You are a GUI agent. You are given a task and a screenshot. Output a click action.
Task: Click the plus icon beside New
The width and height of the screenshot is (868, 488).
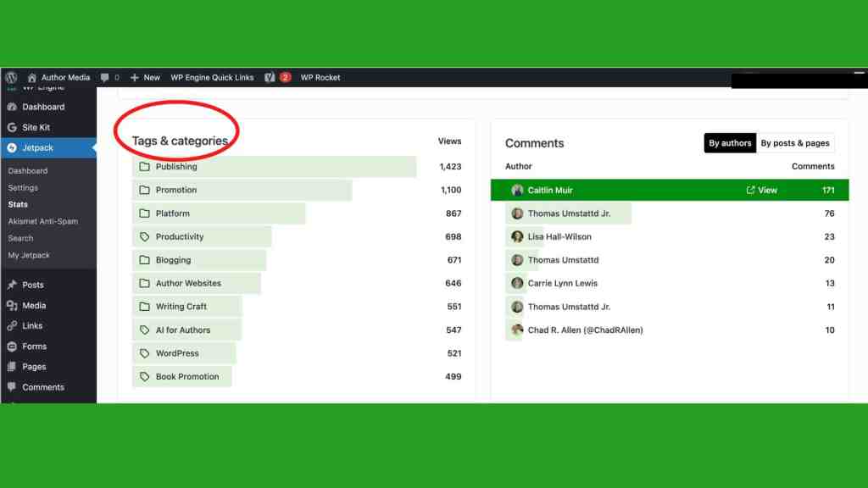(134, 77)
